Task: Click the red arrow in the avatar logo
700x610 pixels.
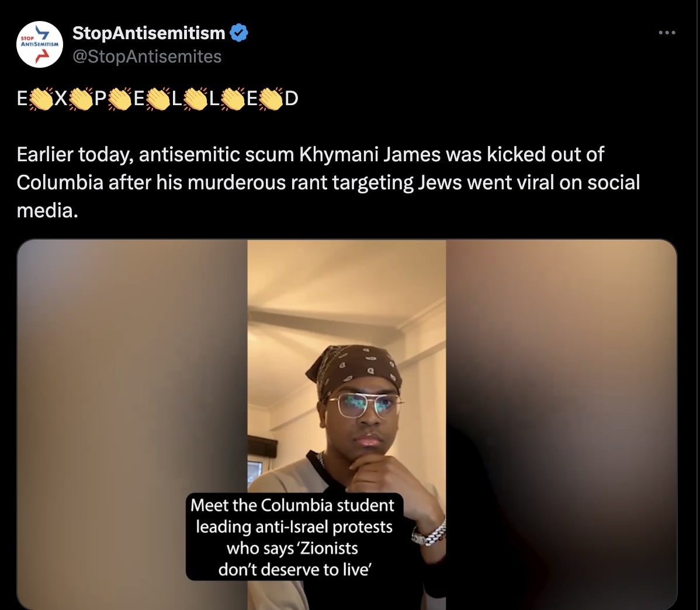Action: click(43, 55)
